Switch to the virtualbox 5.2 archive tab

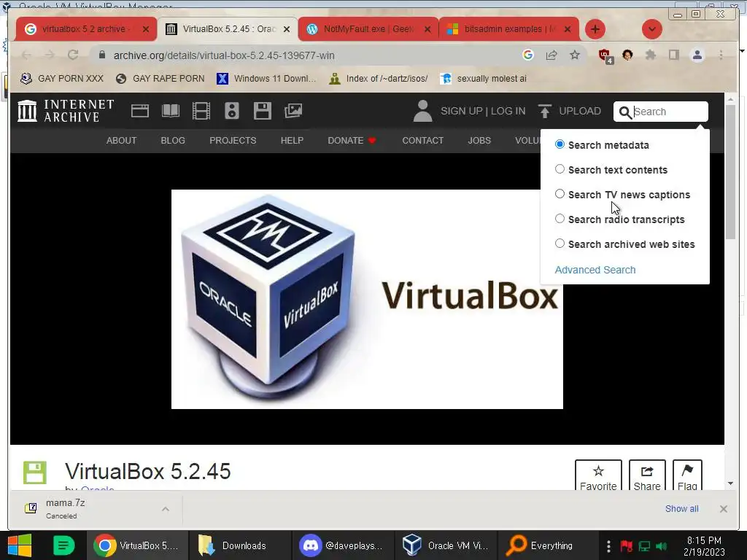point(86,29)
